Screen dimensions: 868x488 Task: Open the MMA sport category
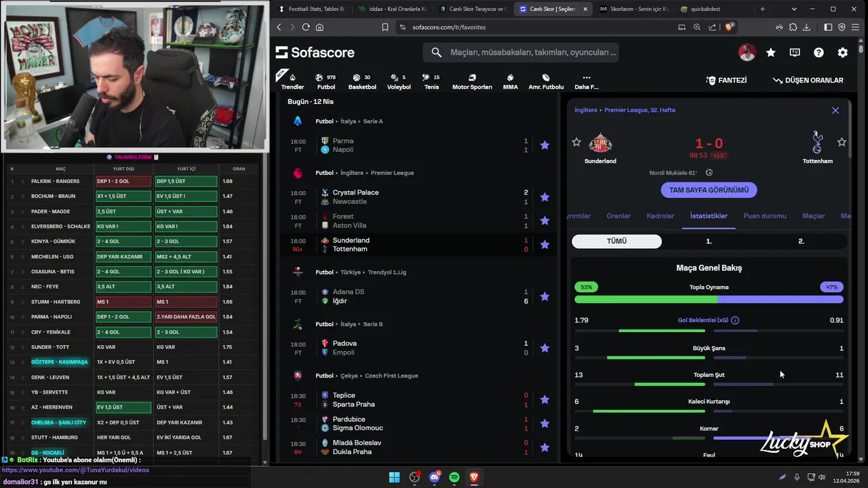point(510,81)
